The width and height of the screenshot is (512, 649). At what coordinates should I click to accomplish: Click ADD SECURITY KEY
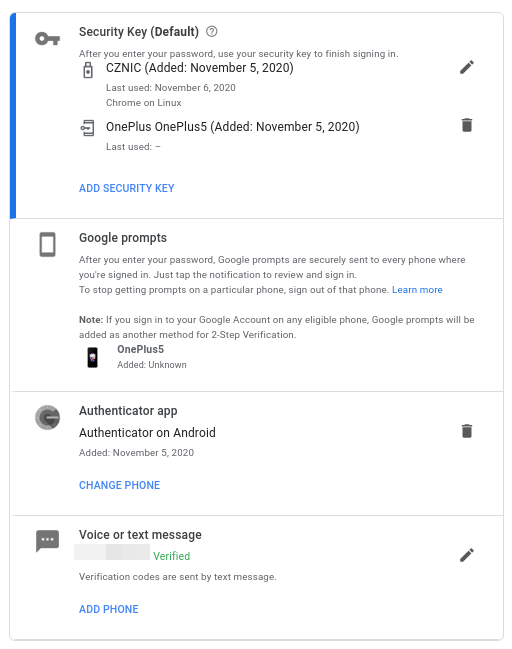click(x=127, y=188)
